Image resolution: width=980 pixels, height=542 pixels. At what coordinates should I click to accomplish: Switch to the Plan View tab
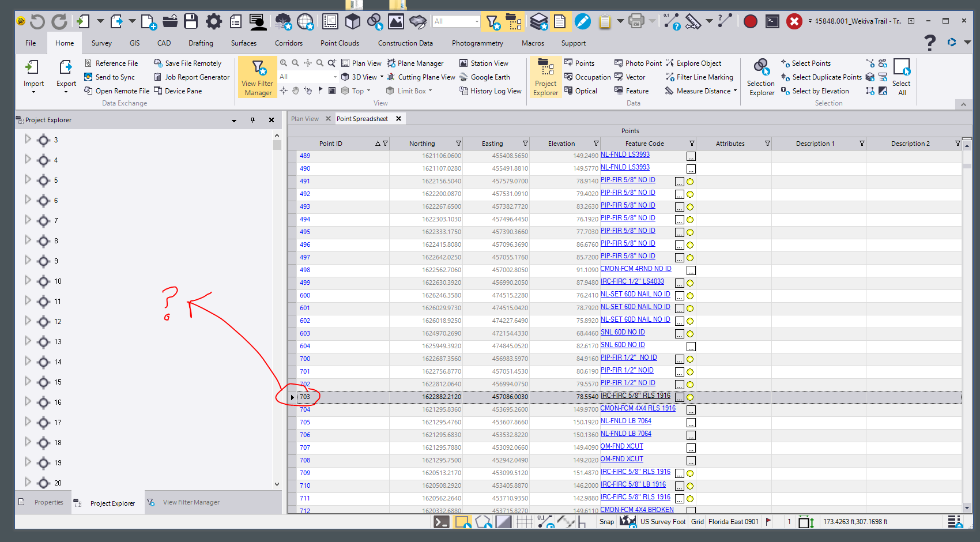[x=305, y=119]
